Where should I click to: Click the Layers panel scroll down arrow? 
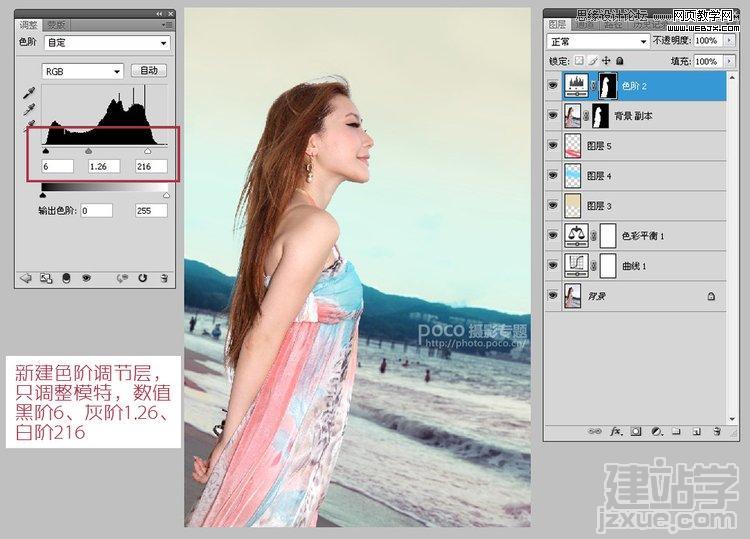tap(732, 419)
